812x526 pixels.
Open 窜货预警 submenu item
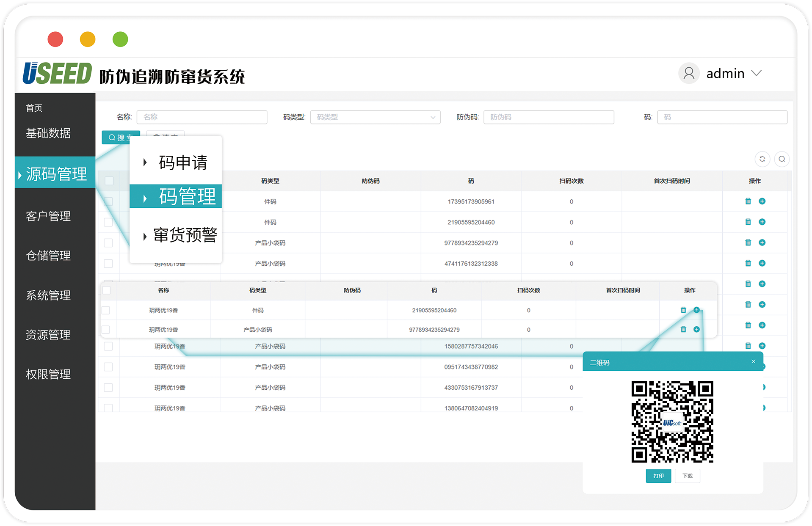pos(185,235)
